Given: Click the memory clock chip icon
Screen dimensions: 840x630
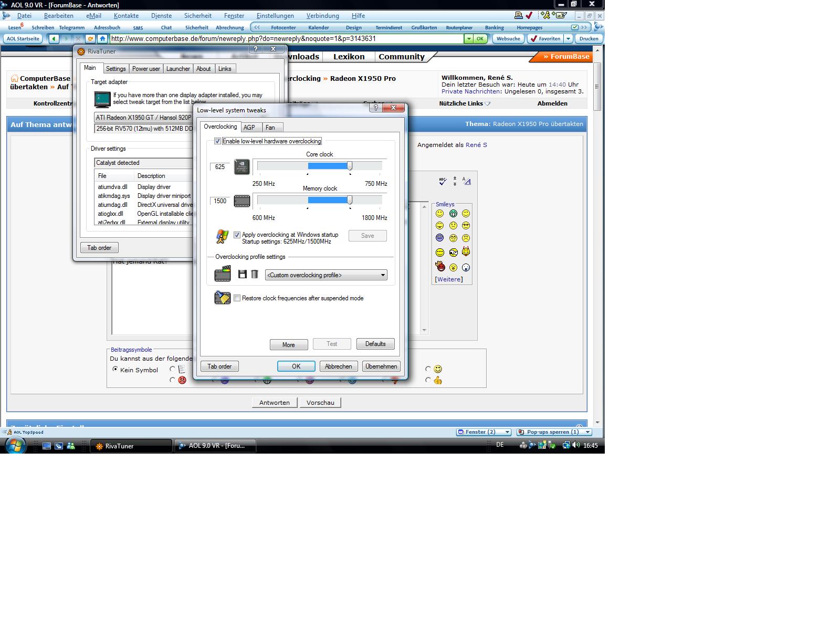Looking at the screenshot, I should point(241,201).
